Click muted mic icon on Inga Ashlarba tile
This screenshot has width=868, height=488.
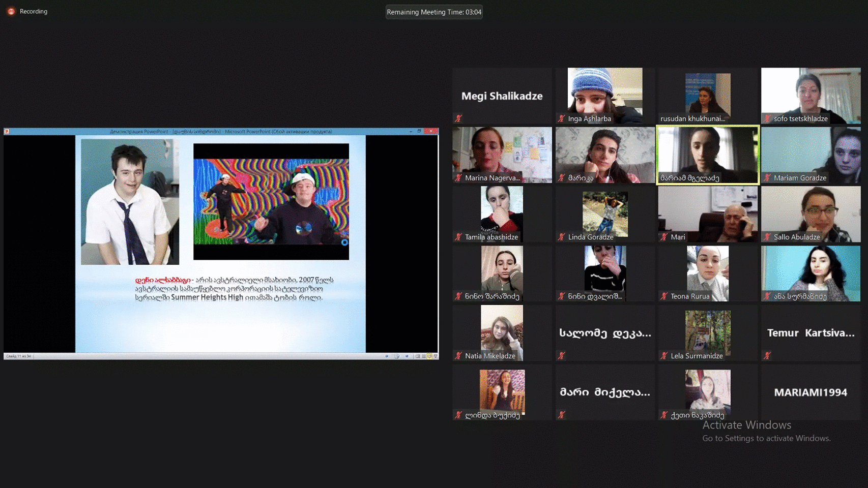(561, 118)
